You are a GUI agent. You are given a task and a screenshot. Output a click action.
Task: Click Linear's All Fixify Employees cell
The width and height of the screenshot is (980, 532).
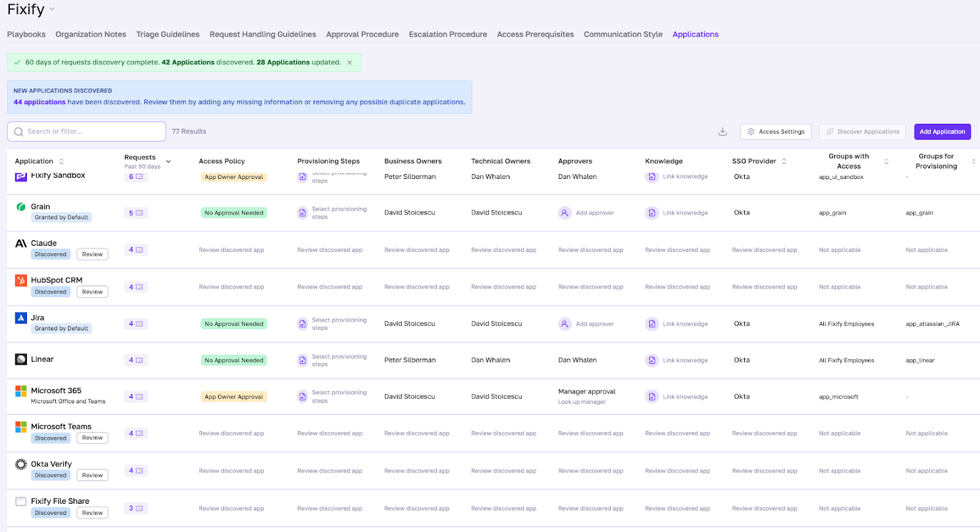pyautogui.click(x=846, y=360)
